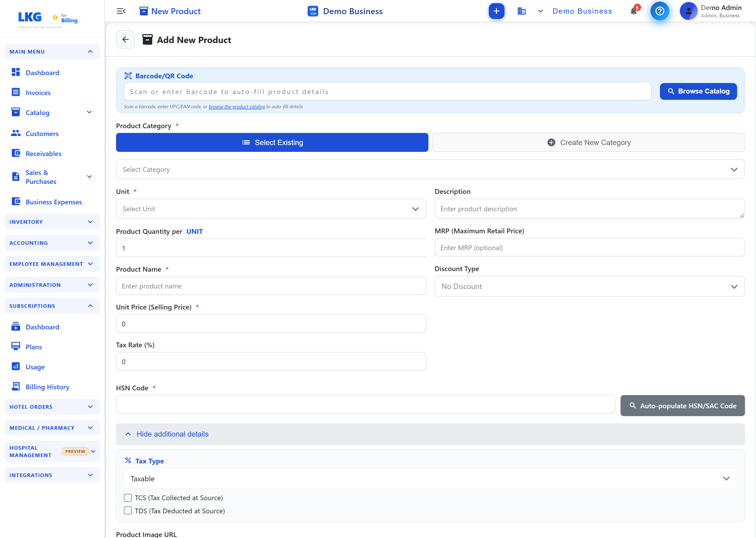Open the business building icon in header
The width and height of the screenshot is (756, 538).
click(x=521, y=11)
